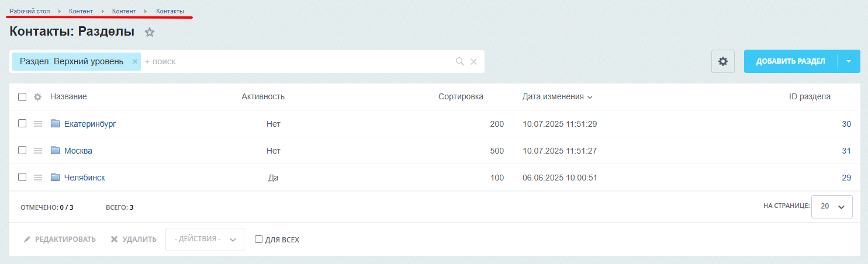Viewport: 868px width, 264px height.
Task: Check the Екатеринбург row checkbox
Action: [x=22, y=124]
